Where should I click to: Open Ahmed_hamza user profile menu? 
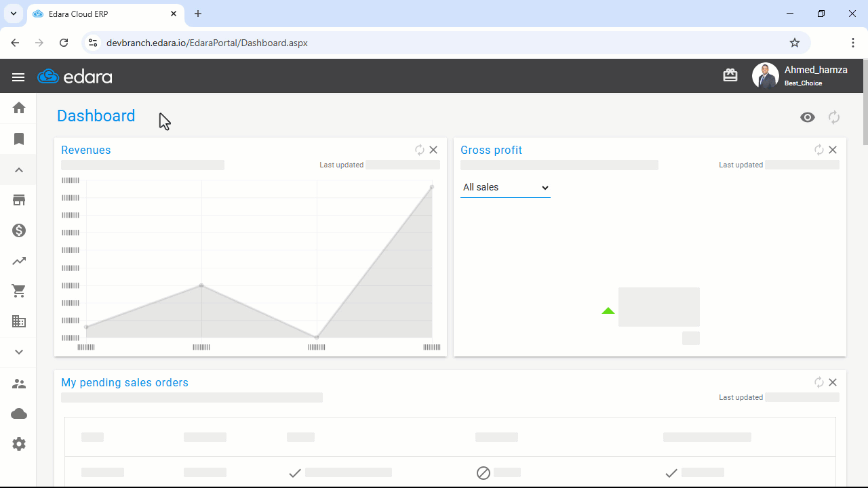800,75
